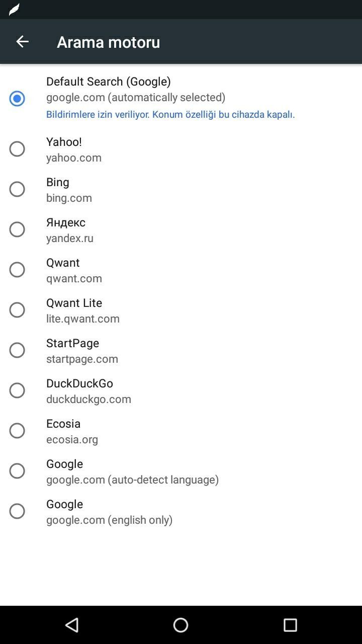The width and height of the screenshot is (362, 644).
Task: Select the DuckDuckGo radio button
Action: coord(17,390)
